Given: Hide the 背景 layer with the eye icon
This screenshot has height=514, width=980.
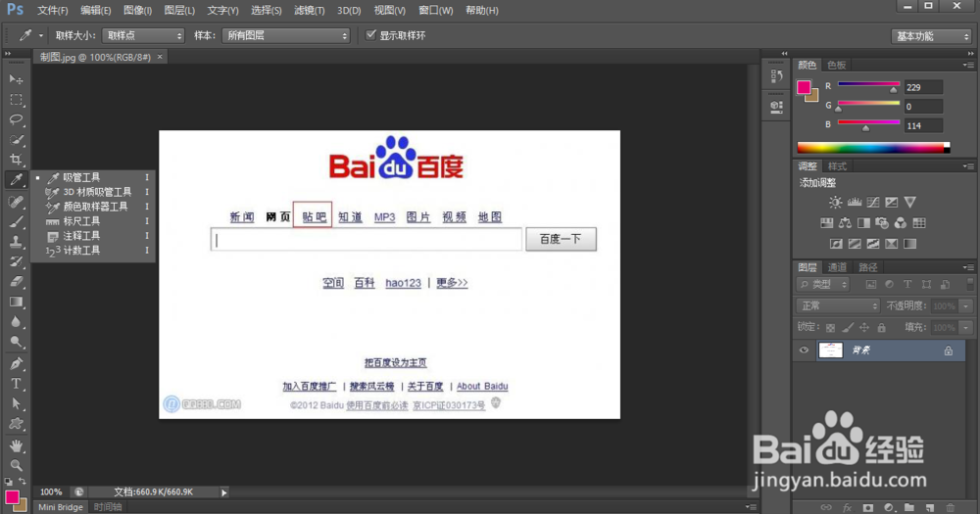Looking at the screenshot, I should [x=804, y=350].
